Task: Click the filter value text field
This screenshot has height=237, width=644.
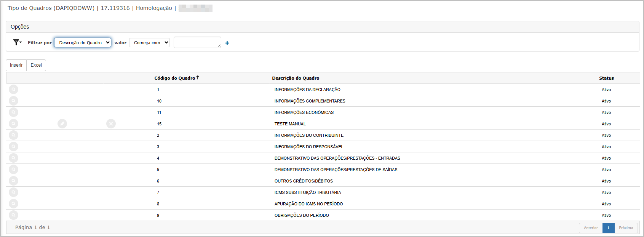Action: [x=197, y=42]
